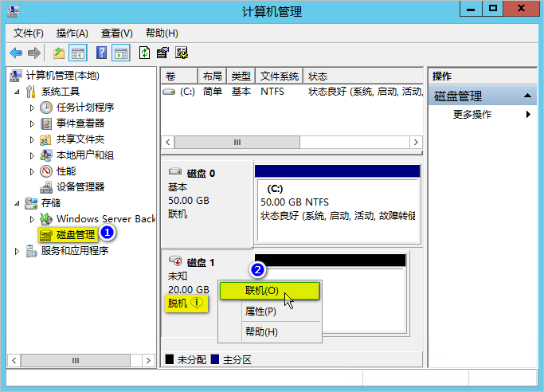544x392 pixels.
Task: Expand the 任务计划程序 node
Action: (32, 108)
